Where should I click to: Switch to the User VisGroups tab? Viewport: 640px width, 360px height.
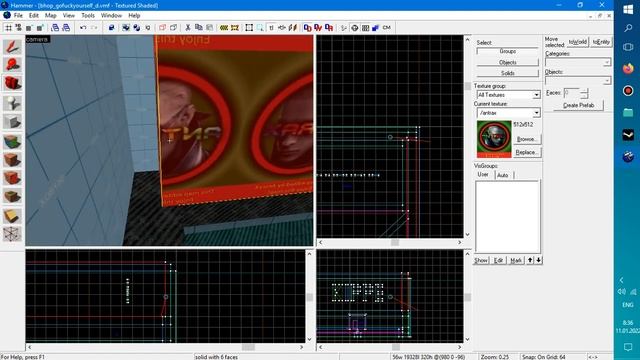(483, 174)
